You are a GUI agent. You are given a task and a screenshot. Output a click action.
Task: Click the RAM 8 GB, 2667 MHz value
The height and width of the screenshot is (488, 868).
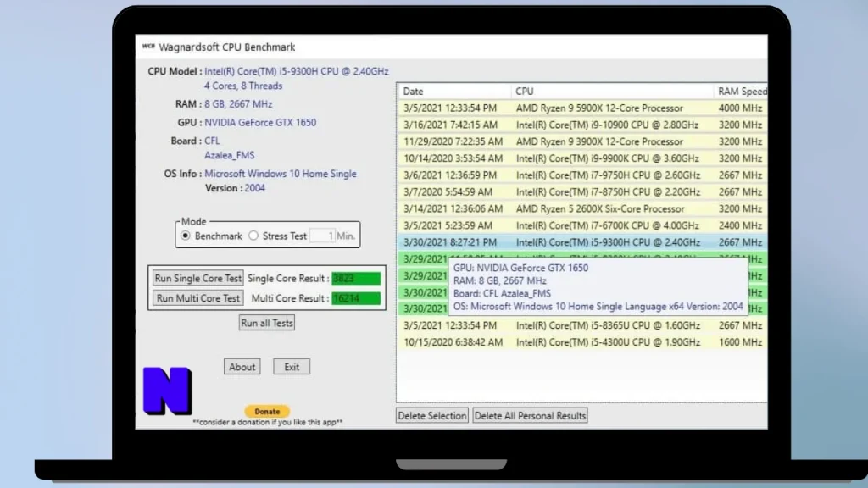238,104
